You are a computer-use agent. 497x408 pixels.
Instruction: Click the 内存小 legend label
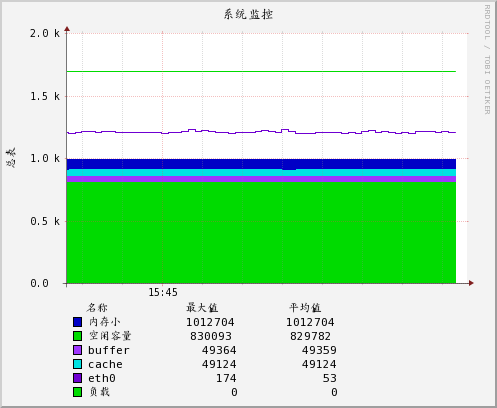(x=105, y=322)
